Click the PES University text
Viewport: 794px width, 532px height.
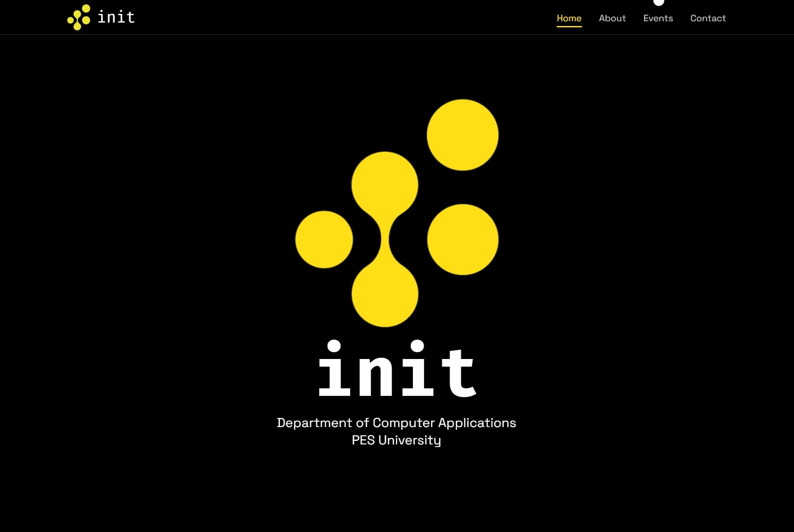396,440
